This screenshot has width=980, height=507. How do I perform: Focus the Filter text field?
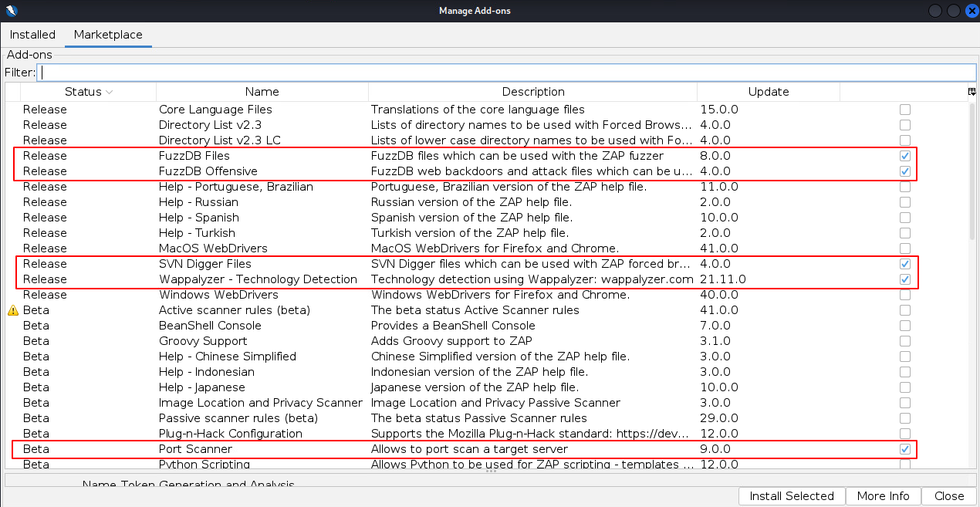click(x=507, y=72)
